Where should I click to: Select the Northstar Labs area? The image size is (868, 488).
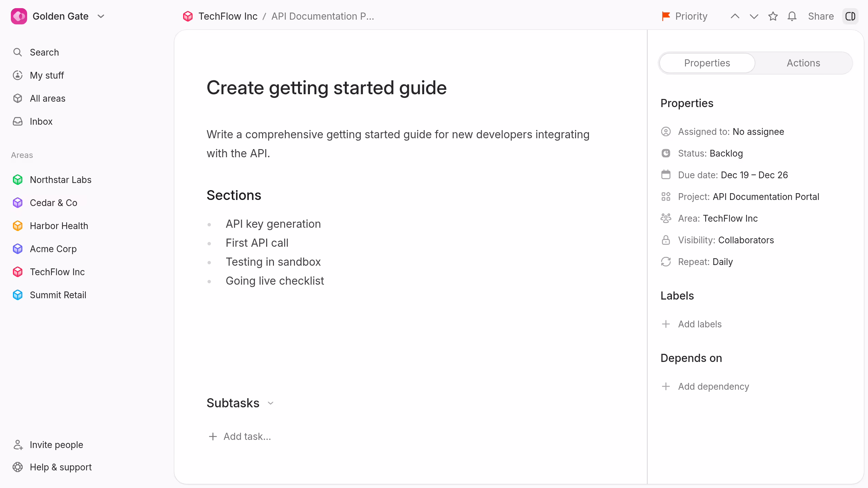[52, 180]
